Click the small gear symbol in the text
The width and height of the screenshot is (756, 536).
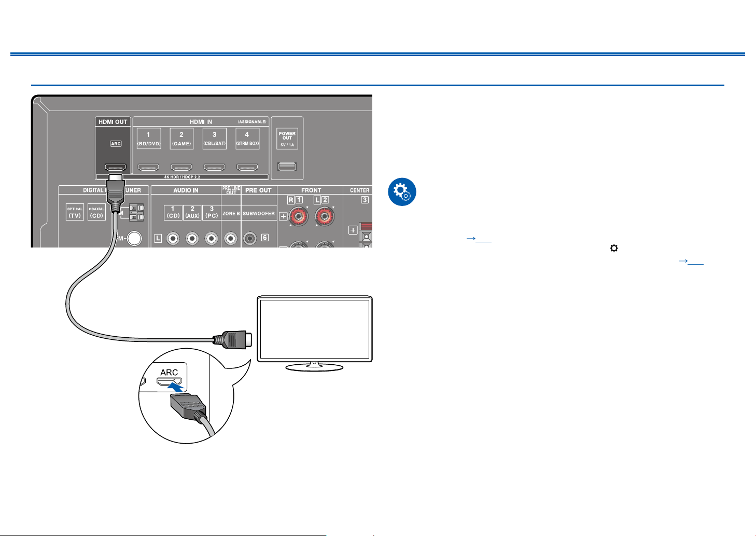tap(614, 249)
